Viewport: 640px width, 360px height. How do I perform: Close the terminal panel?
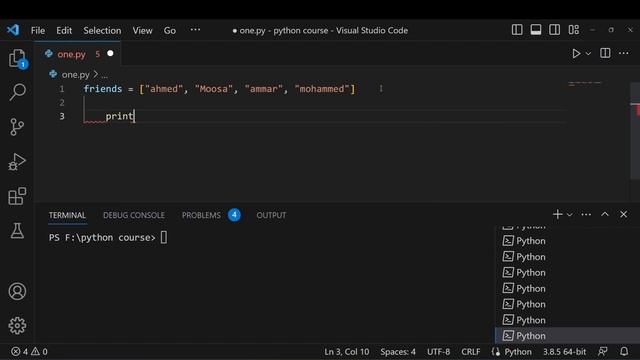tap(623, 214)
